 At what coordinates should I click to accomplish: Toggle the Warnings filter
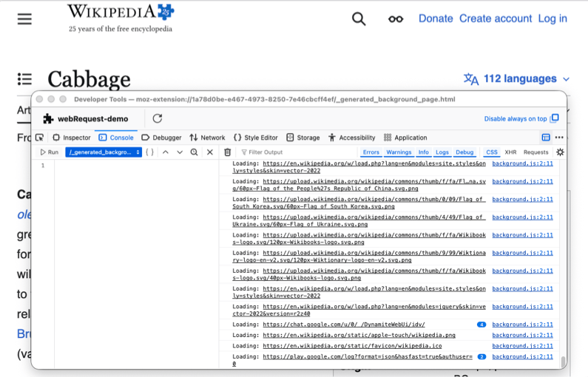[399, 152]
